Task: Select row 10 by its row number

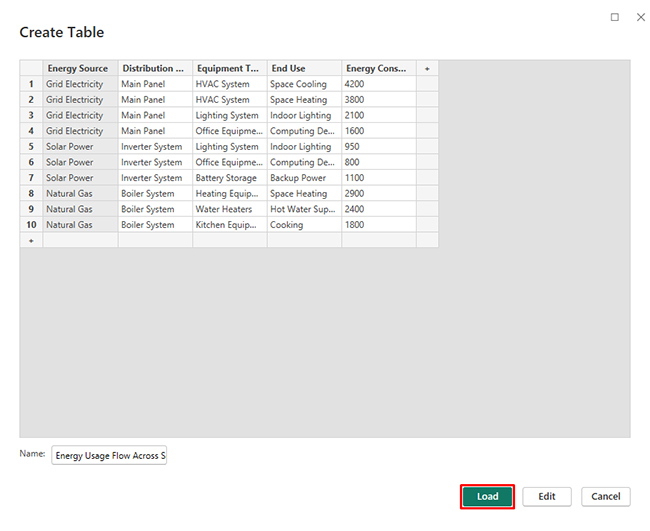Action: pyautogui.click(x=31, y=225)
